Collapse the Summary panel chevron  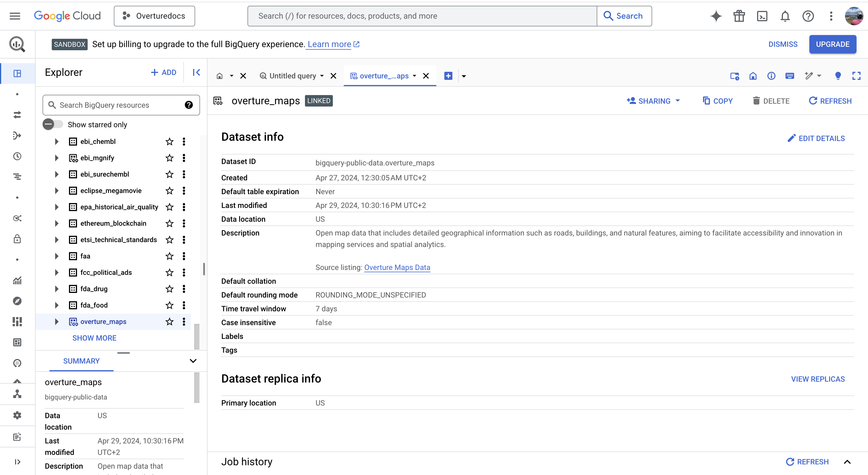(193, 361)
